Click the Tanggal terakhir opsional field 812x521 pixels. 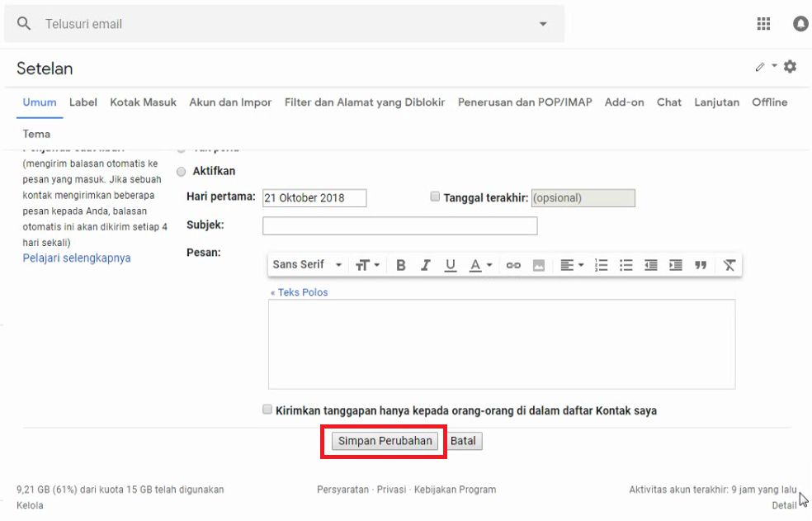tap(583, 198)
